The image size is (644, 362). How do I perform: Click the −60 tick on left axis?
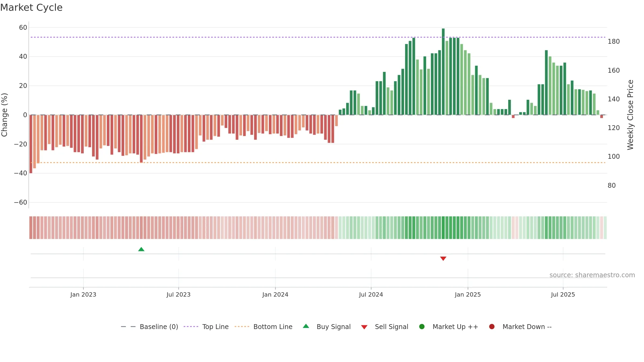coord(21,202)
